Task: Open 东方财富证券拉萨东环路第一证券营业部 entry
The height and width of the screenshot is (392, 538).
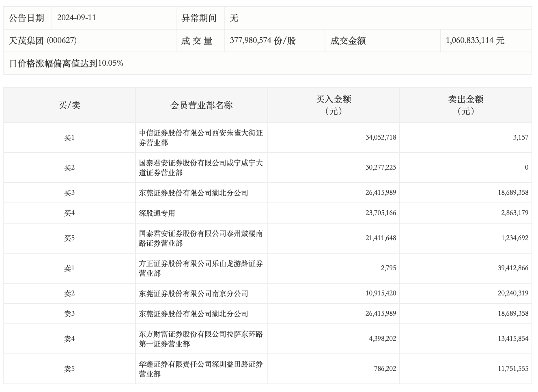Action: [201, 339]
